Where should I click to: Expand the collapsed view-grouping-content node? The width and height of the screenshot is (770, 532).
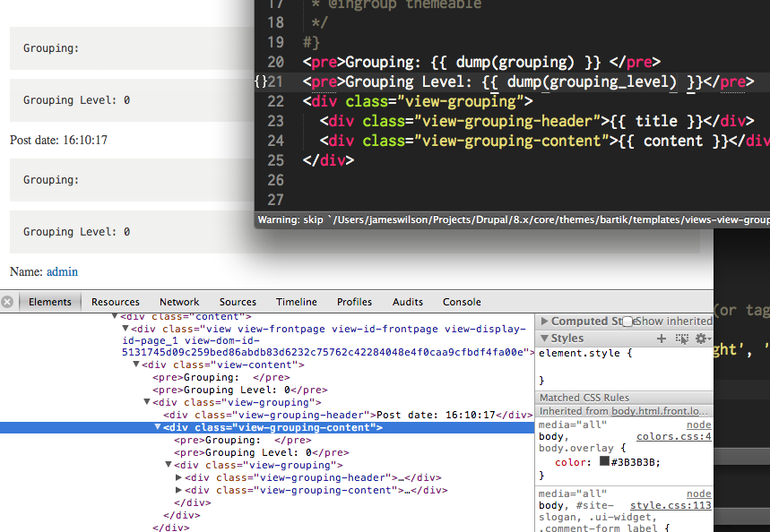178,490
